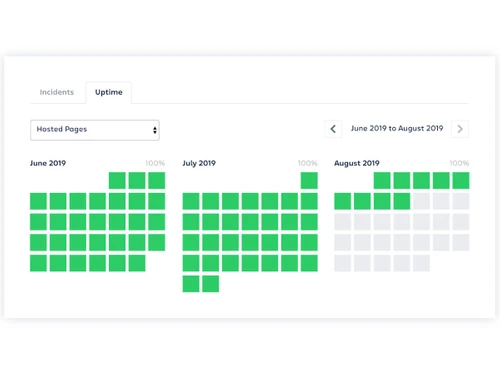The image size is (500, 375).
Task: Select the Uptime tab
Action: [x=109, y=92]
